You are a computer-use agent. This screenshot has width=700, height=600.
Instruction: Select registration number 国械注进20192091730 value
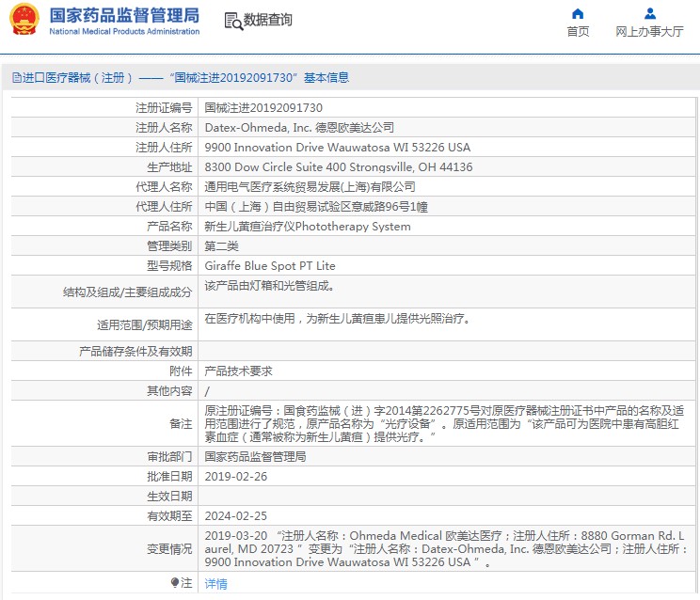click(x=263, y=108)
